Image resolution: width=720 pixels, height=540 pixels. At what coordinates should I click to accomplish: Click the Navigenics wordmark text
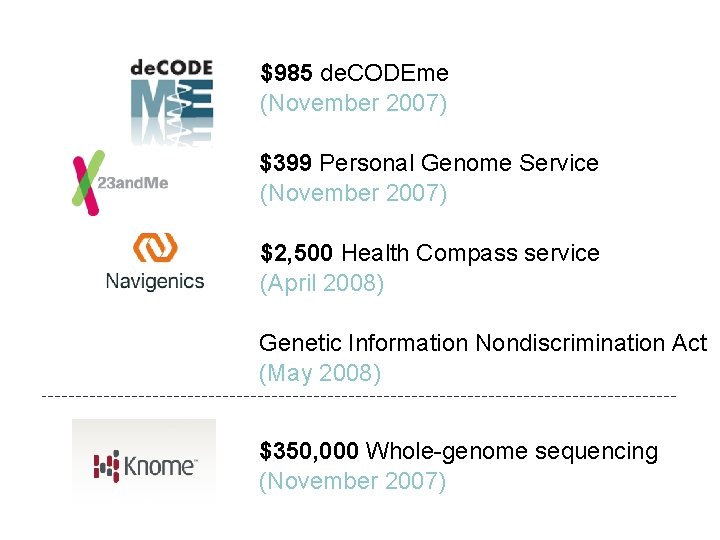click(155, 281)
